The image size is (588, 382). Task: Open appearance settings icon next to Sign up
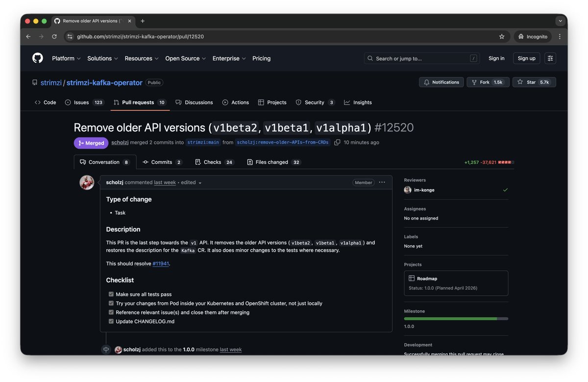pyautogui.click(x=550, y=58)
